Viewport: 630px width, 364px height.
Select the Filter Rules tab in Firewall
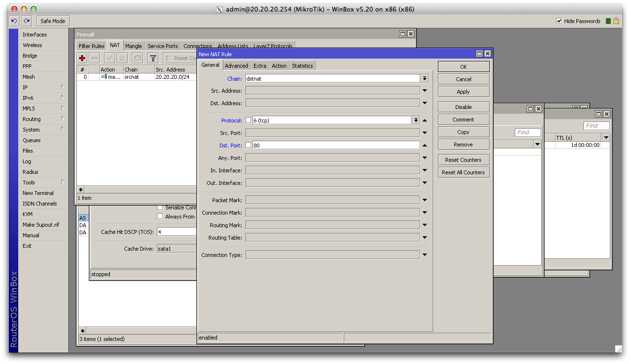[91, 46]
